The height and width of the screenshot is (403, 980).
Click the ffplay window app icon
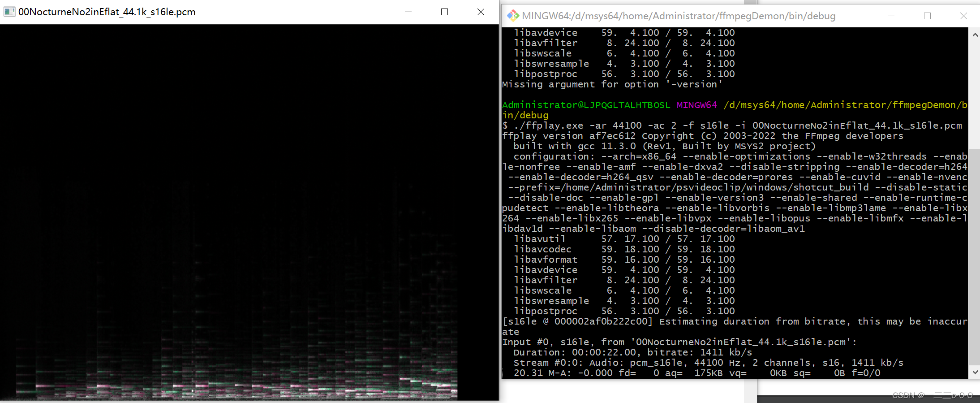[9, 12]
